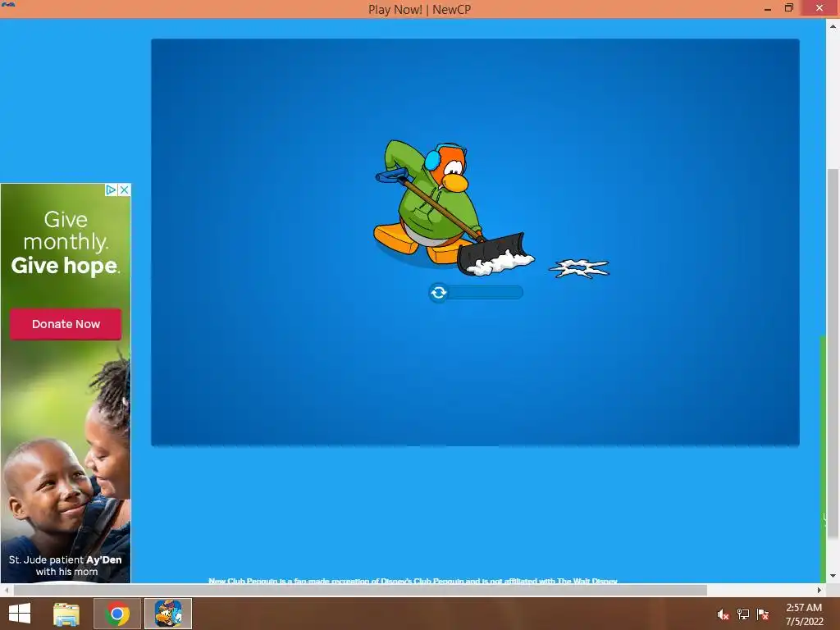
Task: Open the Windows Start menu
Action: (x=20, y=614)
